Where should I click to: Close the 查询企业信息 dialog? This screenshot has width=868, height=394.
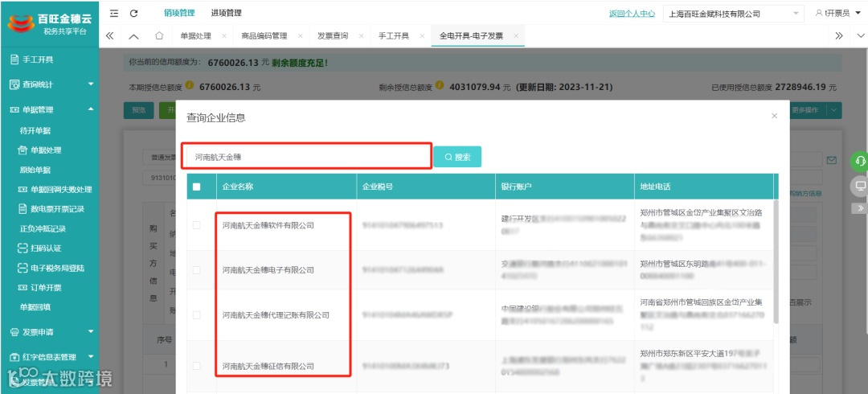pos(775,116)
